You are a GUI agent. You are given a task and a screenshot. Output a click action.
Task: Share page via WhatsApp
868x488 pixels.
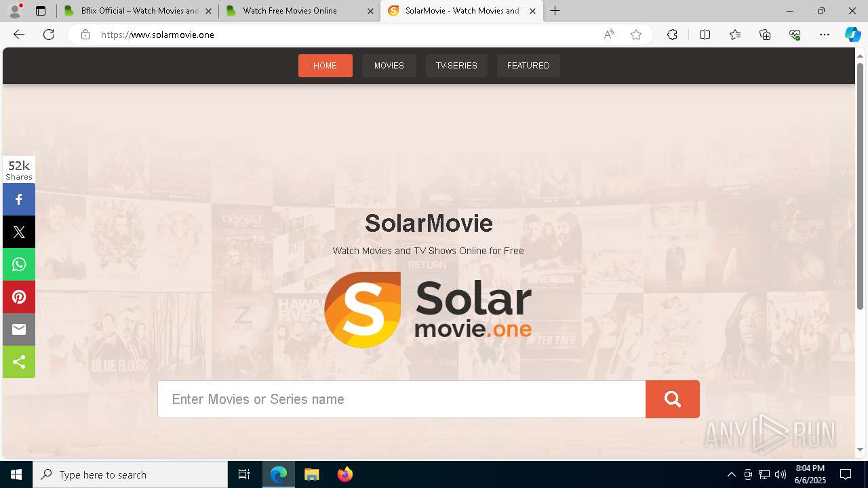[19, 264]
